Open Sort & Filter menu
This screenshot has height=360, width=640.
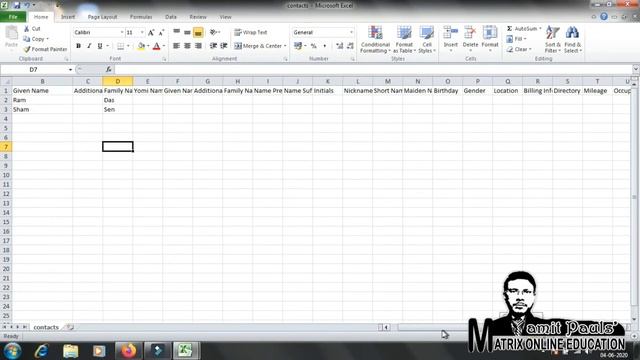[553, 39]
